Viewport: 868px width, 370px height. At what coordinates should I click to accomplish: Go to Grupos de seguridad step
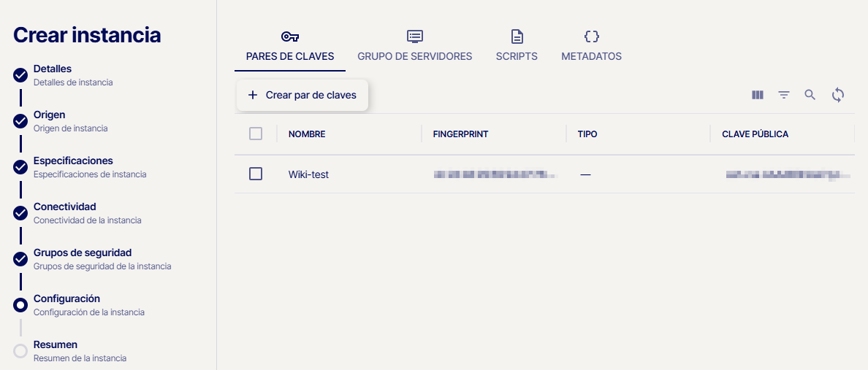(83, 253)
